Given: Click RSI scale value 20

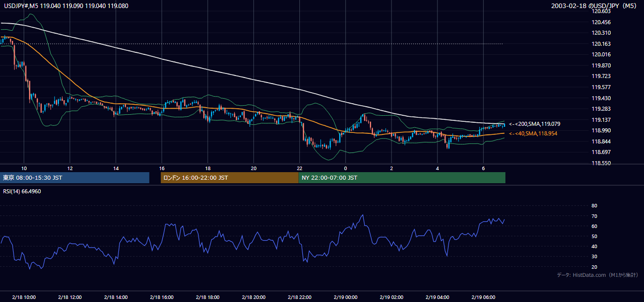Looking at the screenshot, I should (594, 267).
